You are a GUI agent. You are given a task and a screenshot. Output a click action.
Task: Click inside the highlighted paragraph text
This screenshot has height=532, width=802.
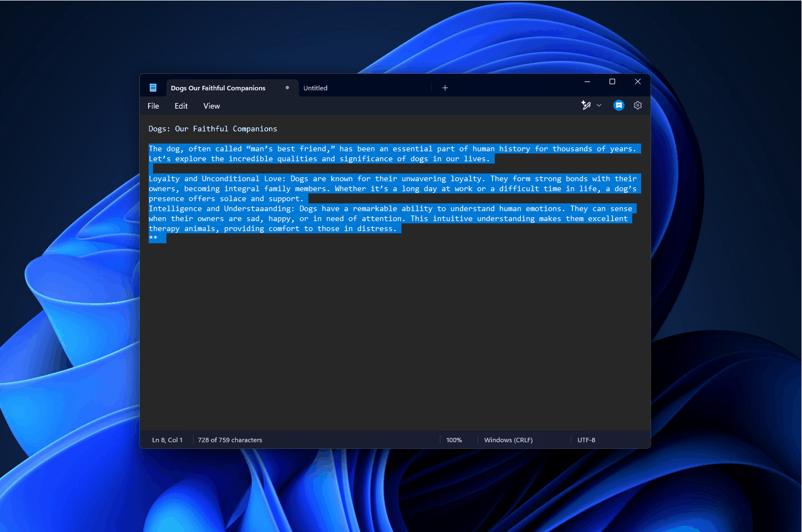(x=388, y=188)
